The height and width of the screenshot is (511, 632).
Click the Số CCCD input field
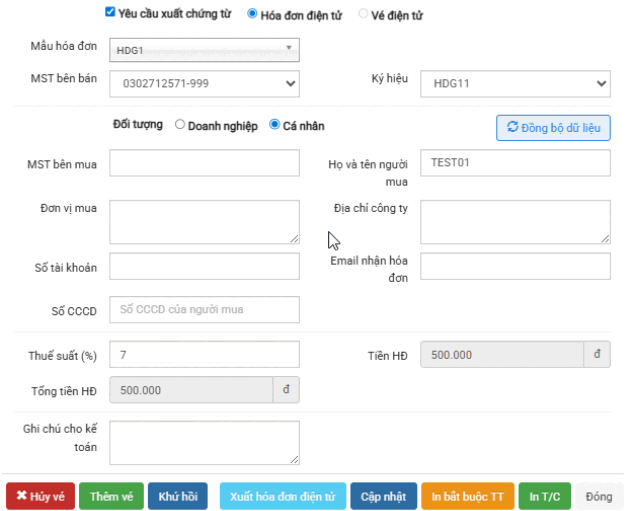tap(204, 310)
